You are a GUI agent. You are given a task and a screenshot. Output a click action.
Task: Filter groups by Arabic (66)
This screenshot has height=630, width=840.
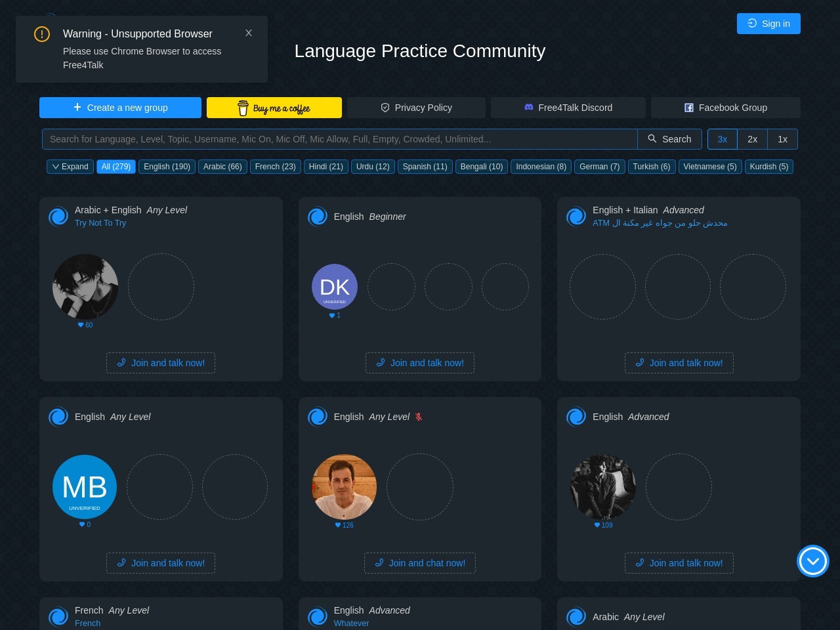click(x=222, y=167)
